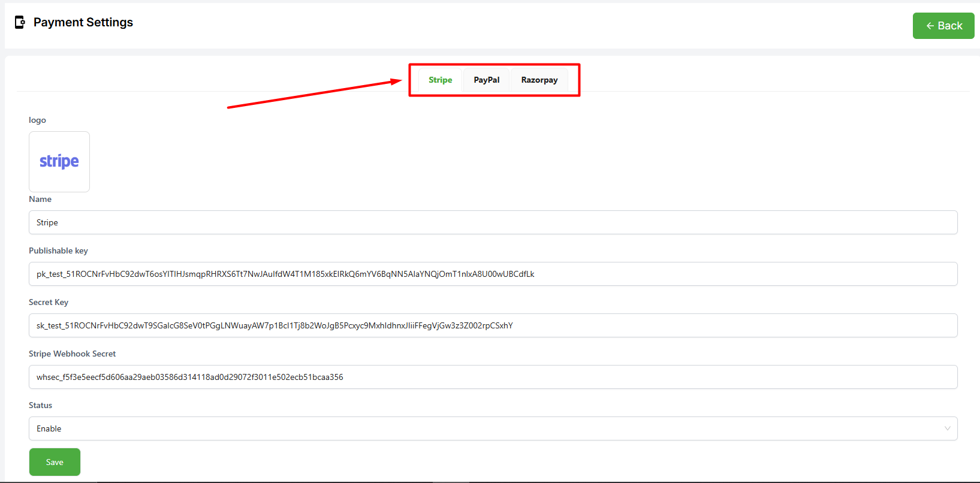Focus the Name input field
Image resolution: width=980 pixels, height=483 pixels.
pos(493,222)
